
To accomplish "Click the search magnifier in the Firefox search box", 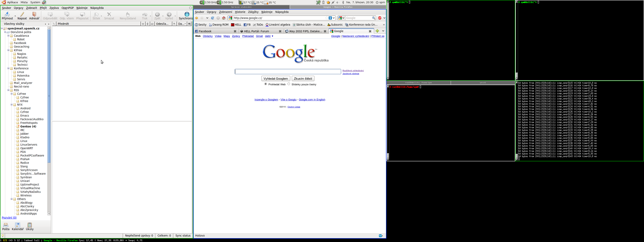I will coord(374,18).
